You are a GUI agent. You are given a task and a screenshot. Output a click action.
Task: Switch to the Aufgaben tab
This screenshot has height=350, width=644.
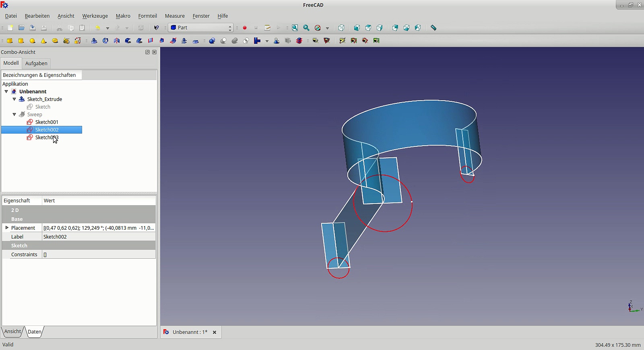(36, 63)
